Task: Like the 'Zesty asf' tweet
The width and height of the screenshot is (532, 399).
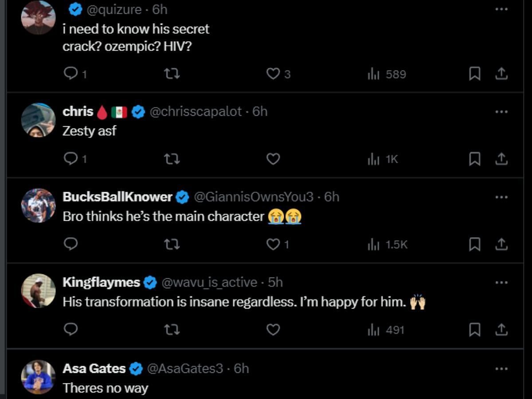Action: (x=273, y=159)
